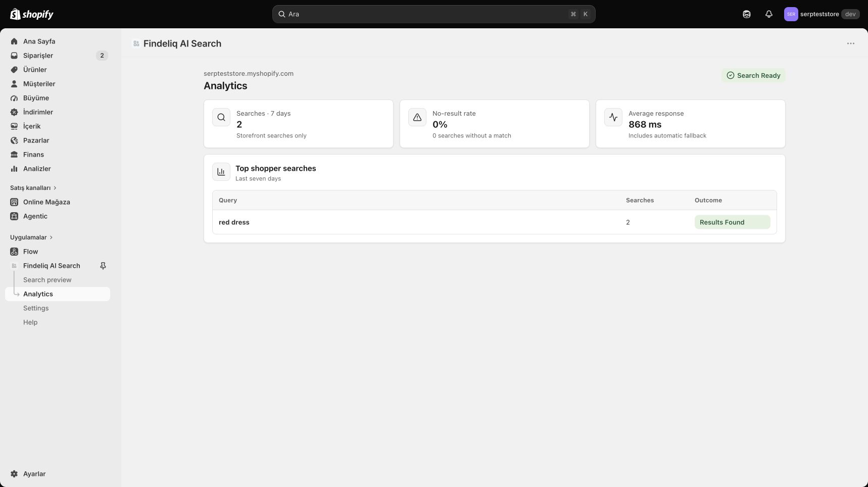Image resolution: width=868 pixels, height=487 pixels.
Task: Click the Agentic channel icon
Action: click(14, 216)
